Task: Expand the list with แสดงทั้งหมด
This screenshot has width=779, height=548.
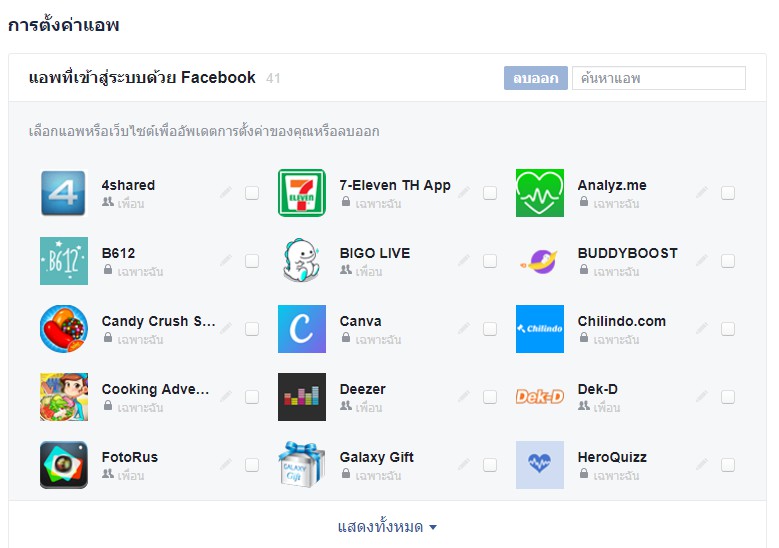Action: pos(387,527)
